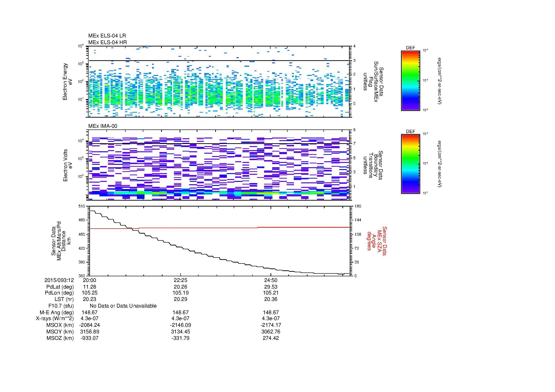Viewport: 555px width, 392px height.
Task: Click the 'MSOX (km)' row label
Action: 60,325
